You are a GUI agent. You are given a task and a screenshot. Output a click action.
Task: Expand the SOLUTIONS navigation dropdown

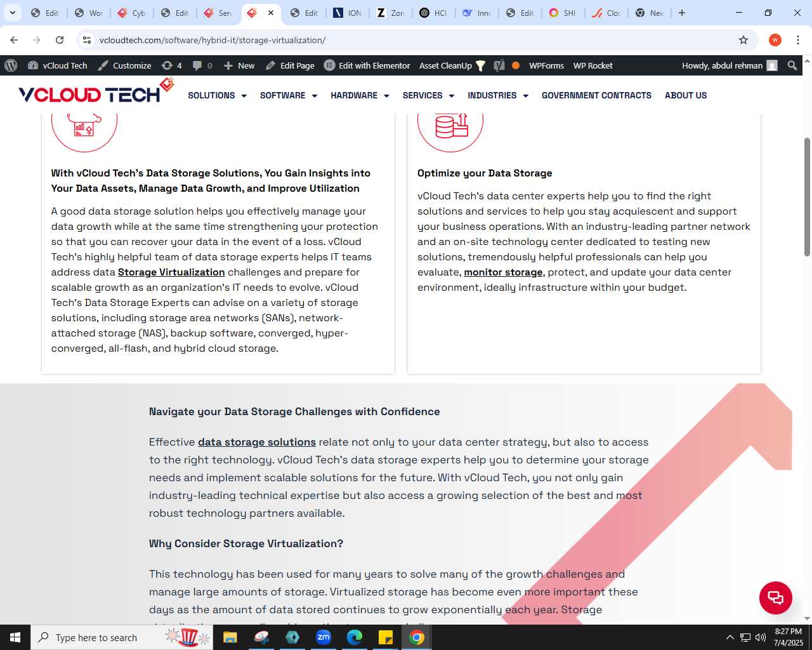pos(217,95)
